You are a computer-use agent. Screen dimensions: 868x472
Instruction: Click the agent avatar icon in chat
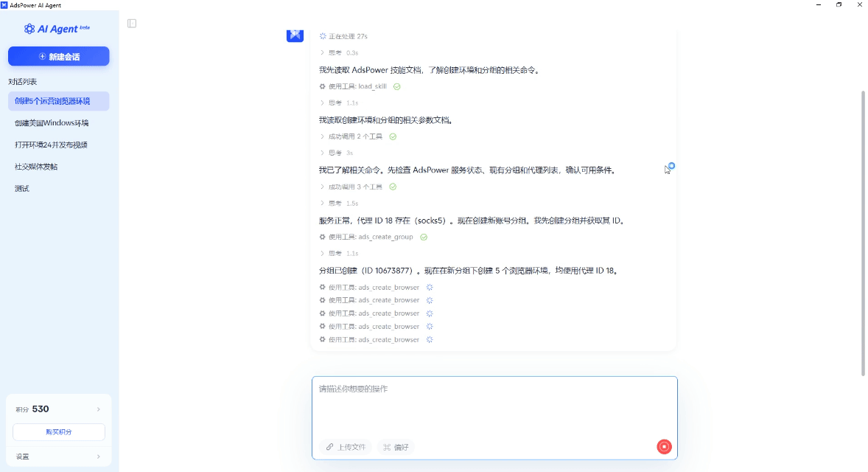(x=295, y=35)
